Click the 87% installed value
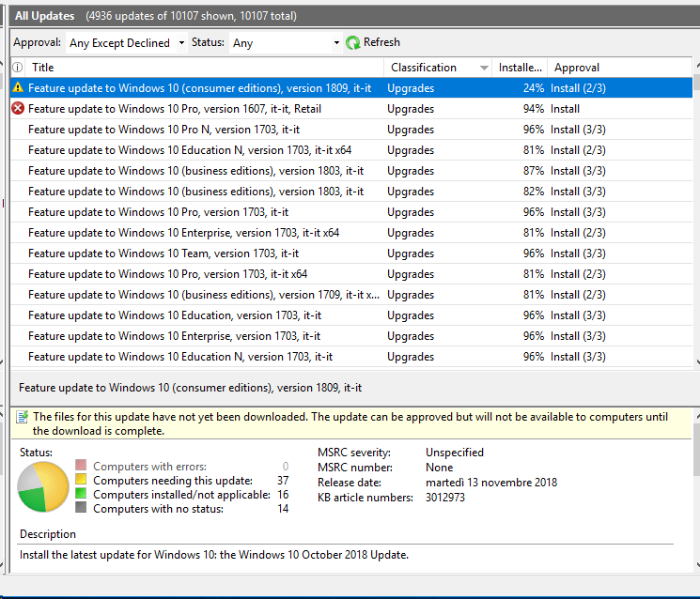The width and height of the screenshot is (700, 599). [x=534, y=171]
